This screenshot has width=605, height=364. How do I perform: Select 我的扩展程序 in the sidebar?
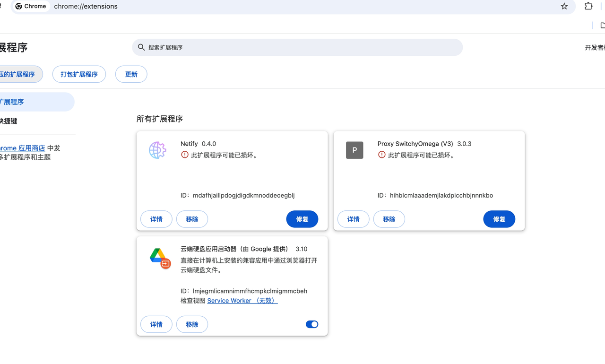(14, 102)
